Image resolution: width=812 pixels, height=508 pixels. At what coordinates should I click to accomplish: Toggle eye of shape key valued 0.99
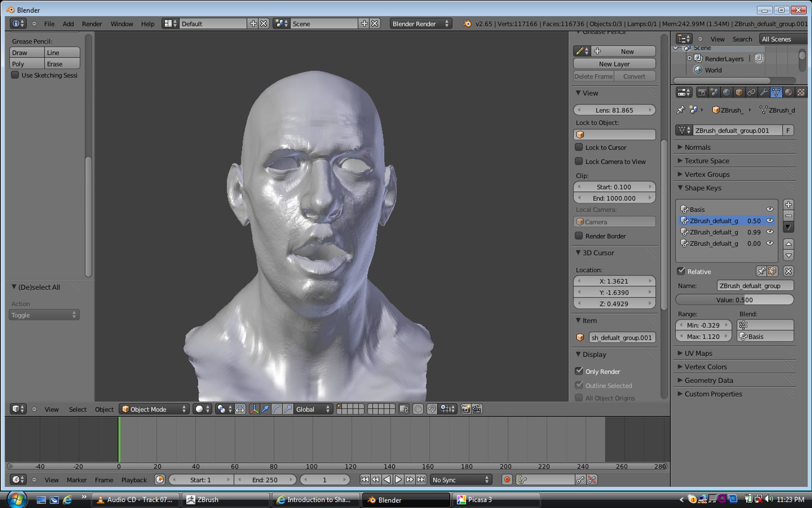coord(770,232)
